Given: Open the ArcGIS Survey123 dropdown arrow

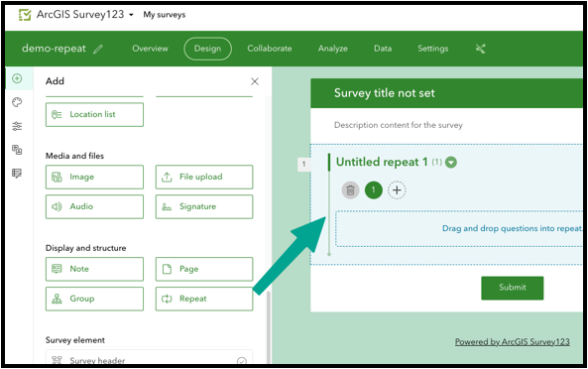Looking at the screenshot, I should (x=131, y=15).
